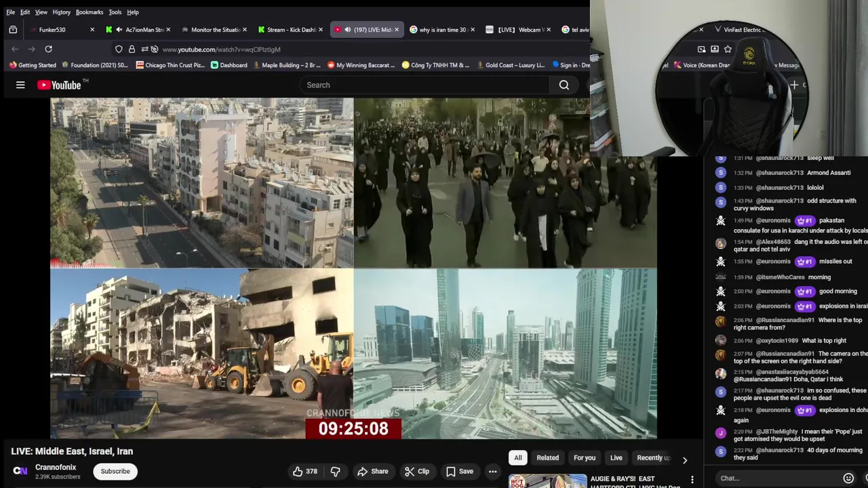Viewport: 868px width, 488px height.
Task: Open Maple Building bookmark
Action: (x=287, y=65)
